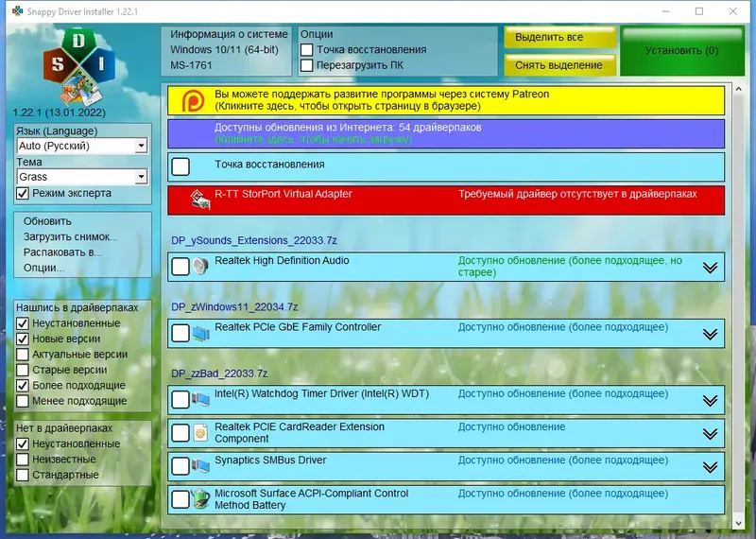Uncheck Режим эксперта checkbox
The image size is (756, 539).
click(22, 194)
